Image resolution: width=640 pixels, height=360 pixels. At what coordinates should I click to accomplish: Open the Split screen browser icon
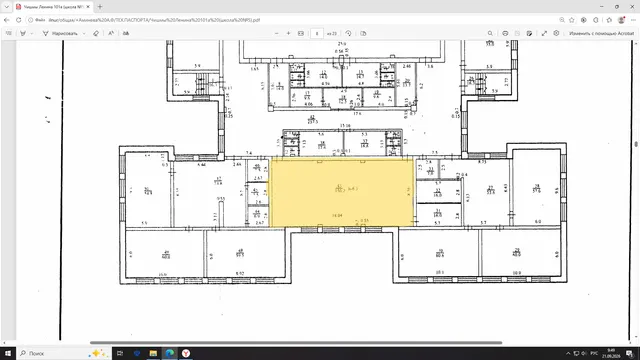pyautogui.click(x=596, y=20)
